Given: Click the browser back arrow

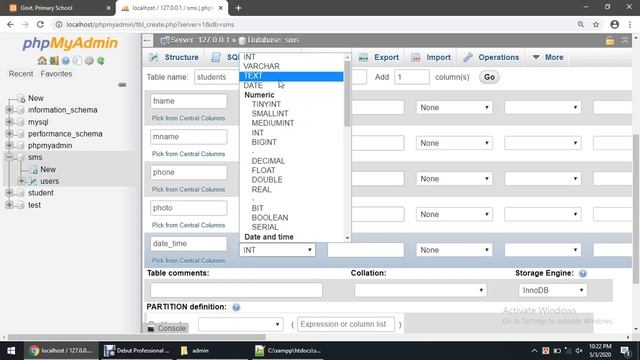Looking at the screenshot, I should (x=10, y=24).
